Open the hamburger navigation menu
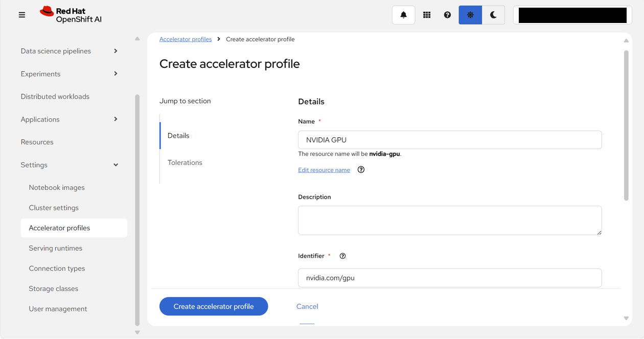The image size is (644, 339). pyautogui.click(x=21, y=15)
